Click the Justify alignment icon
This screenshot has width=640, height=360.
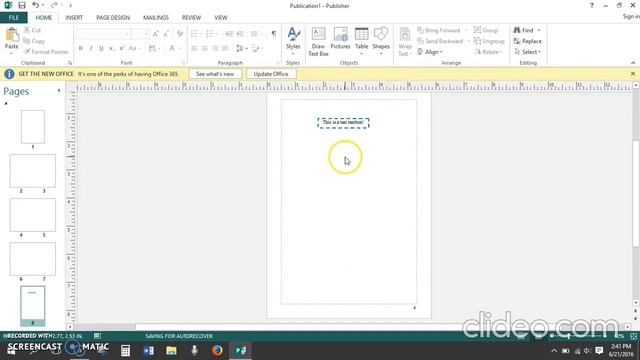pos(225,48)
